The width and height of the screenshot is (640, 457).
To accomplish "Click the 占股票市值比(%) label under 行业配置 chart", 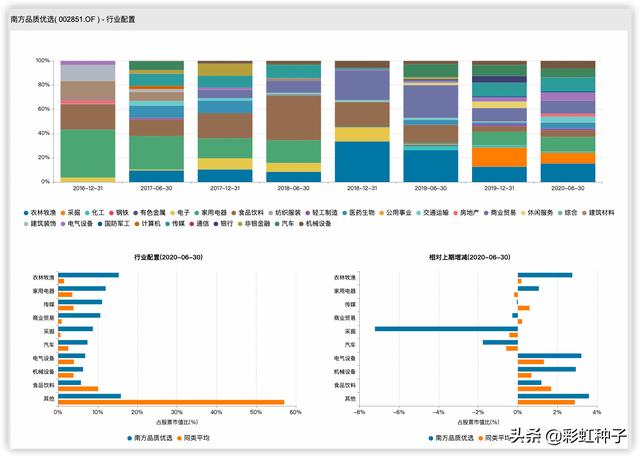I will pyautogui.click(x=177, y=422).
